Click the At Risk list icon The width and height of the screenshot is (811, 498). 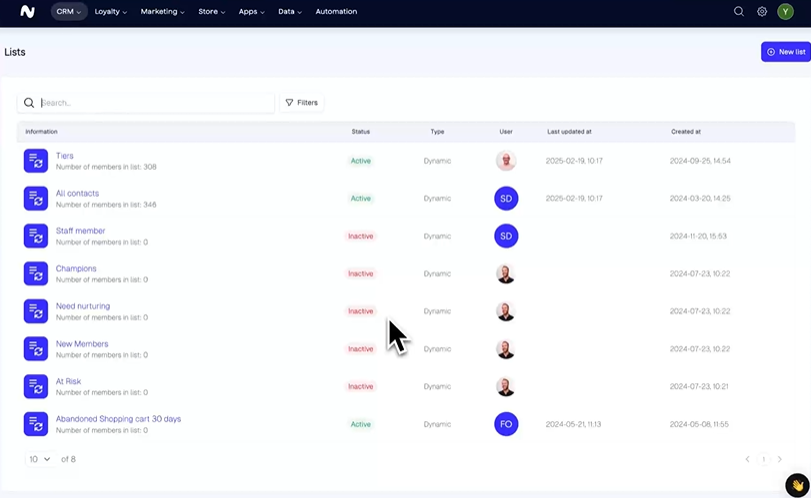click(36, 386)
